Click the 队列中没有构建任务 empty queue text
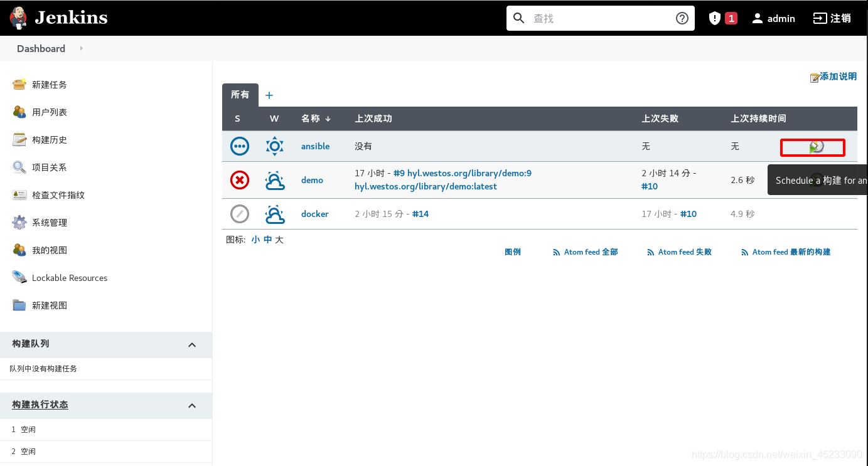 click(x=43, y=369)
